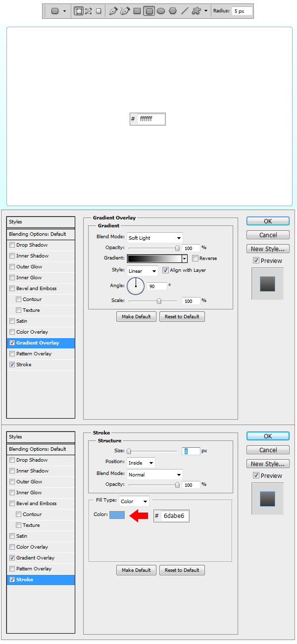Screen dimensions: 297x644
Task: Click the blue stroke Color swatch
Action: [117, 515]
